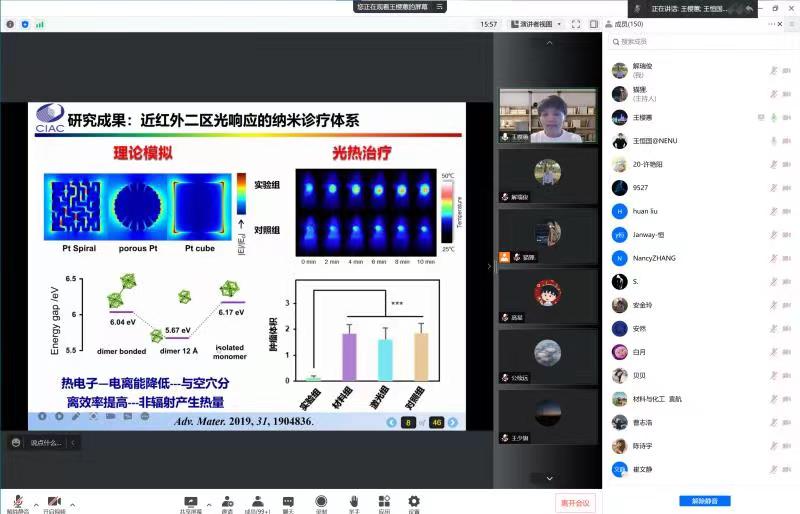This screenshot has width=800, height=514.
Task: Open the apps icon in bottom toolbar
Action: coord(383,501)
